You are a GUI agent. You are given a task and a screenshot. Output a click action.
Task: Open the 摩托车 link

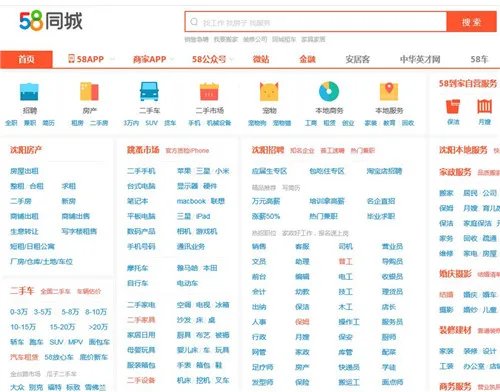click(137, 268)
